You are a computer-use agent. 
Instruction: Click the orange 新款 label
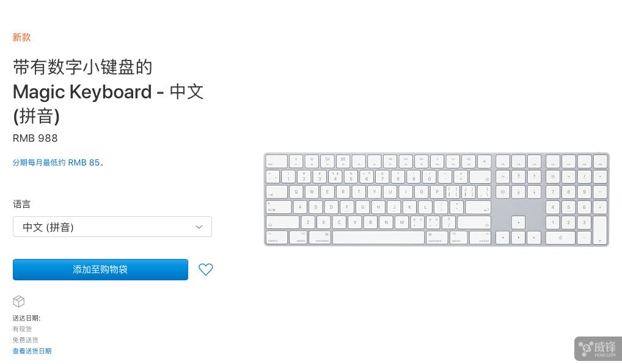21,37
